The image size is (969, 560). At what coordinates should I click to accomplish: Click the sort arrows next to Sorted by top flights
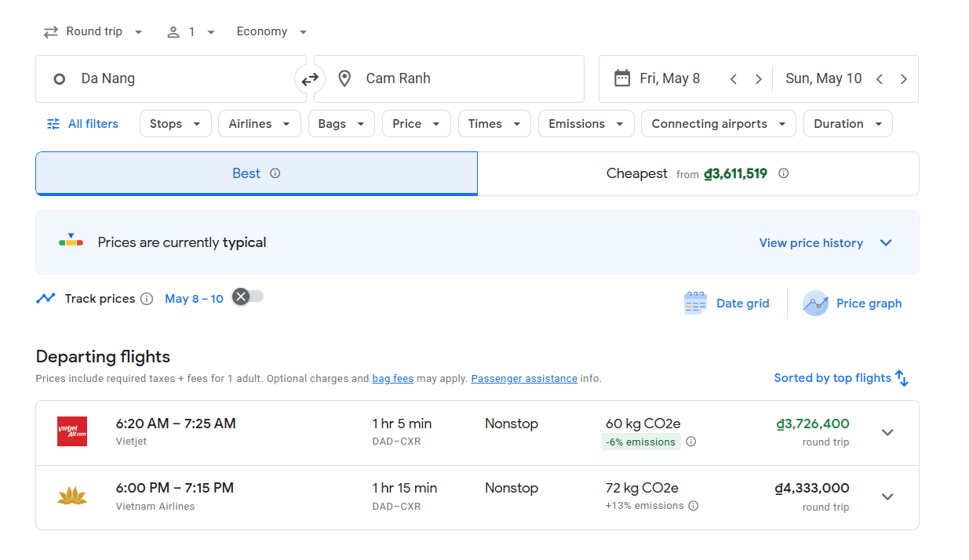[x=903, y=378]
